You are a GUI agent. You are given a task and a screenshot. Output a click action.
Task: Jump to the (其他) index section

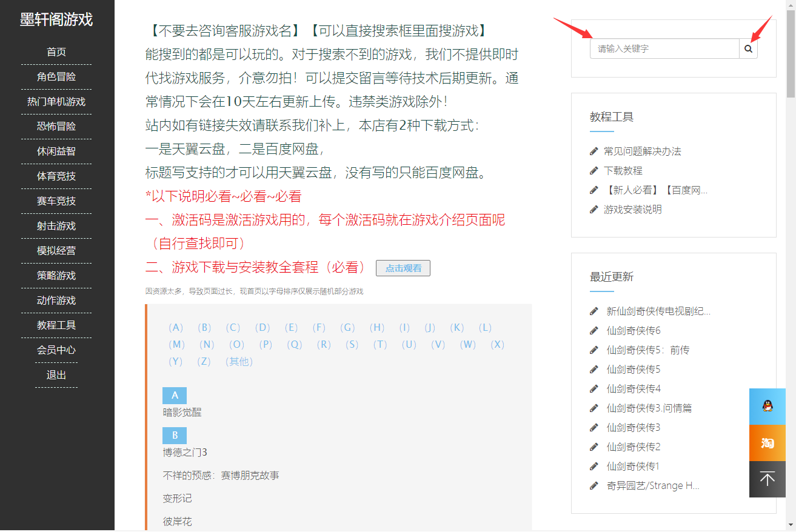238,362
